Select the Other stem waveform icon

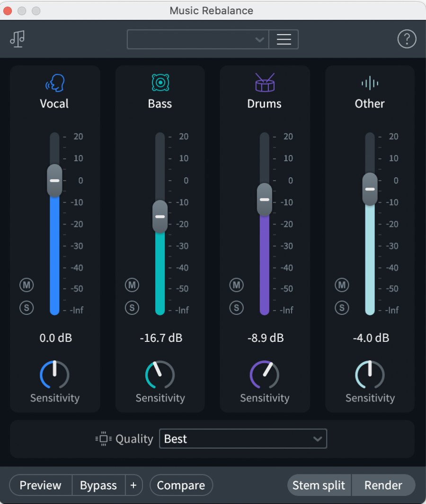point(369,83)
